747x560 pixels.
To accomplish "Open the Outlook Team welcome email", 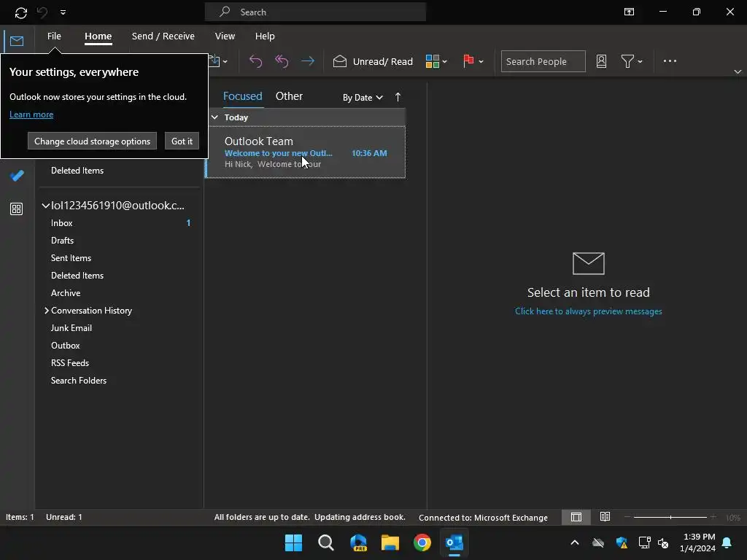I will pyautogui.click(x=306, y=152).
